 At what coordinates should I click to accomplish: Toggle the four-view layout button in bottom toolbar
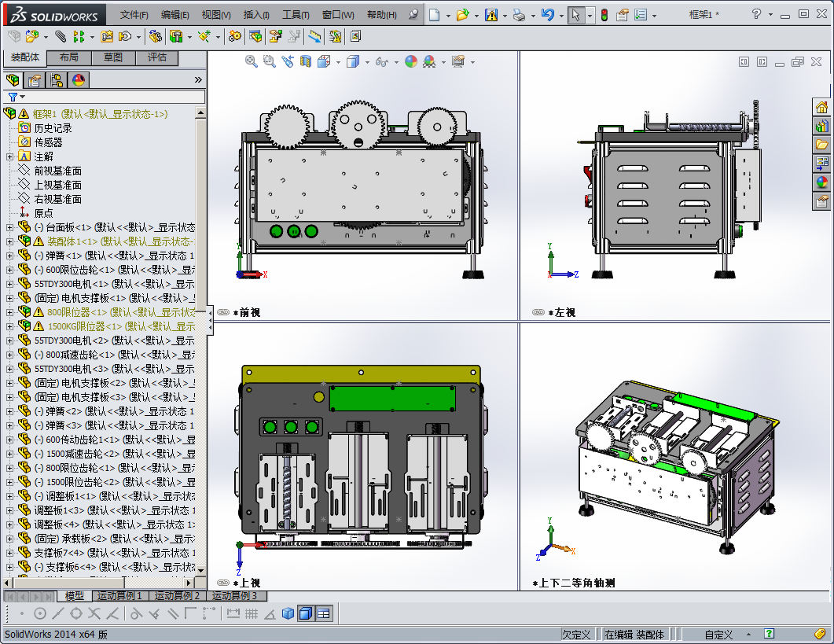pyautogui.click(x=324, y=614)
